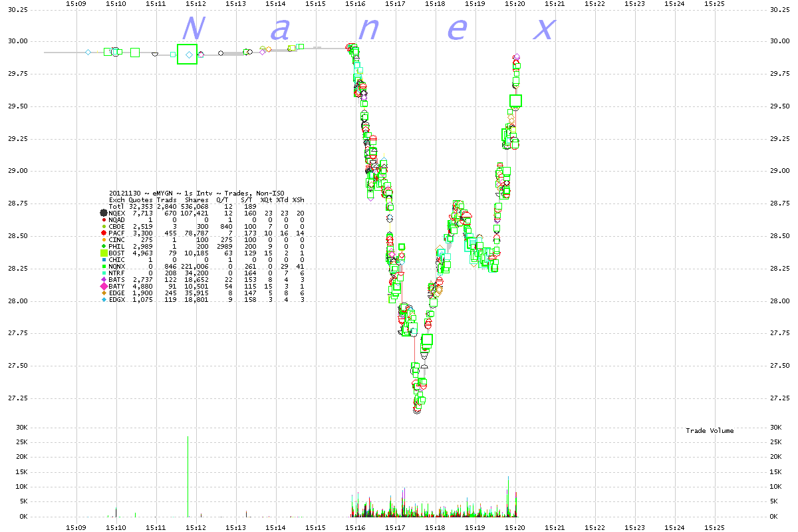The height and width of the screenshot is (532, 798).
Task: Click the magenta BATY diamond legend marker
Action: (x=103, y=287)
